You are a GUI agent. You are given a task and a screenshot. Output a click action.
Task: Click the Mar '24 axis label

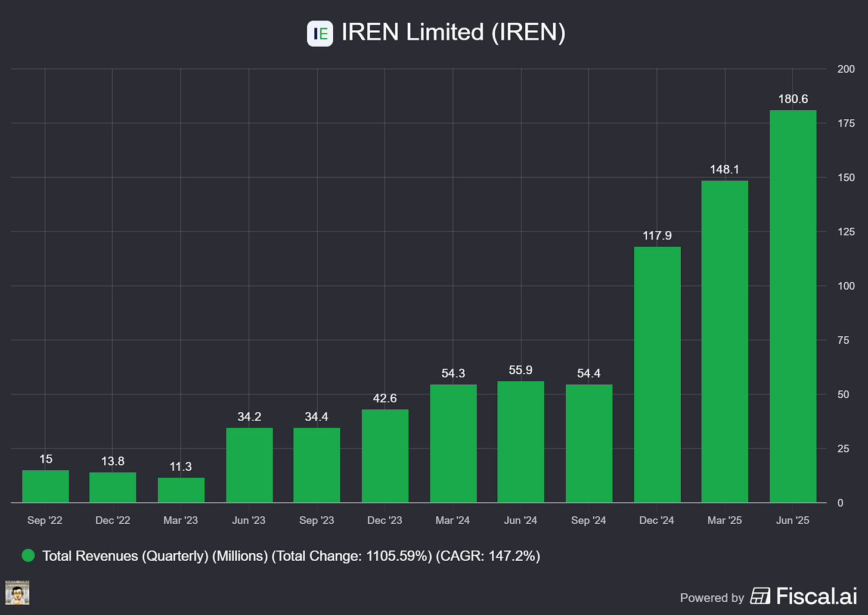tap(453, 520)
